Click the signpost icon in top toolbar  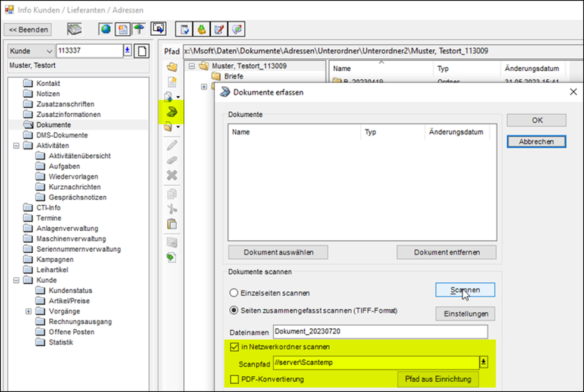point(139,29)
